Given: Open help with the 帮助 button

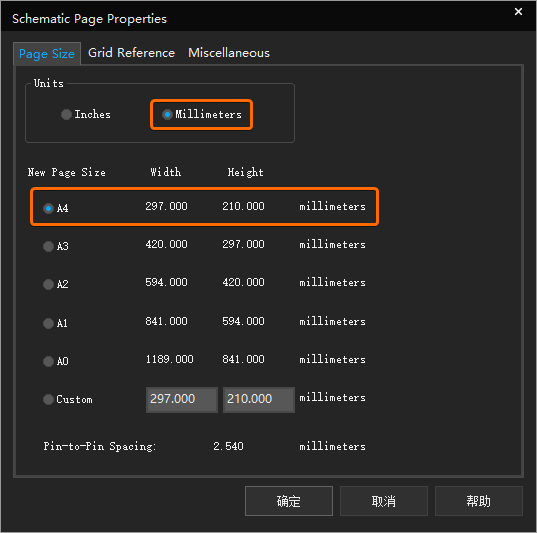Looking at the screenshot, I should [x=479, y=501].
